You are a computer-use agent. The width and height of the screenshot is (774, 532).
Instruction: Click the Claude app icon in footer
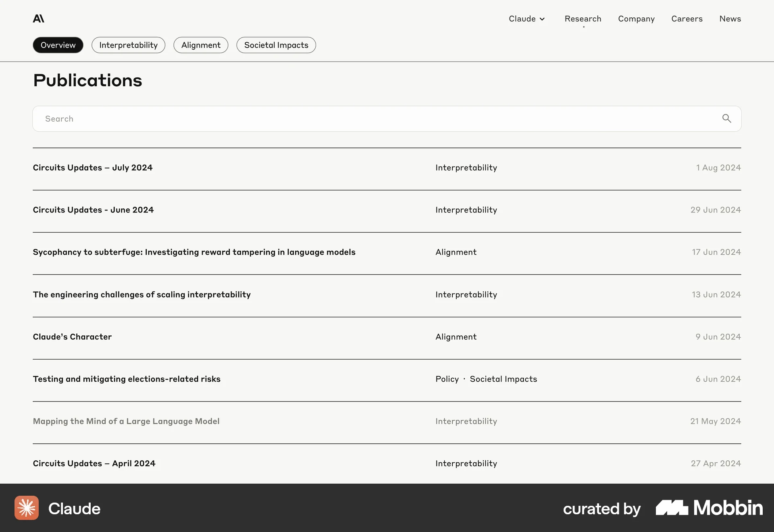click(x=26, y=508)
